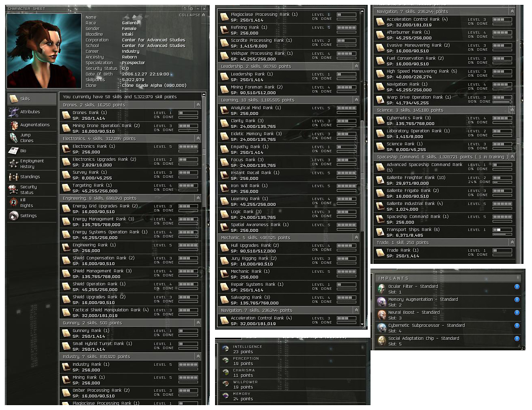Viewport: 532px width, 410px height.
Task: Collapse the Gunnery skill group
Action: [x=198, y=323]
